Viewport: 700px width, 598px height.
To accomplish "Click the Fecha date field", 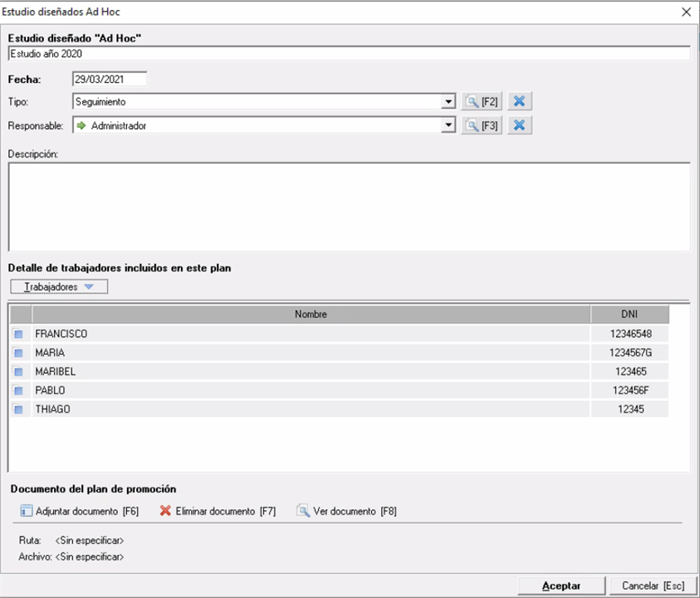I will (x=110, y=80).
